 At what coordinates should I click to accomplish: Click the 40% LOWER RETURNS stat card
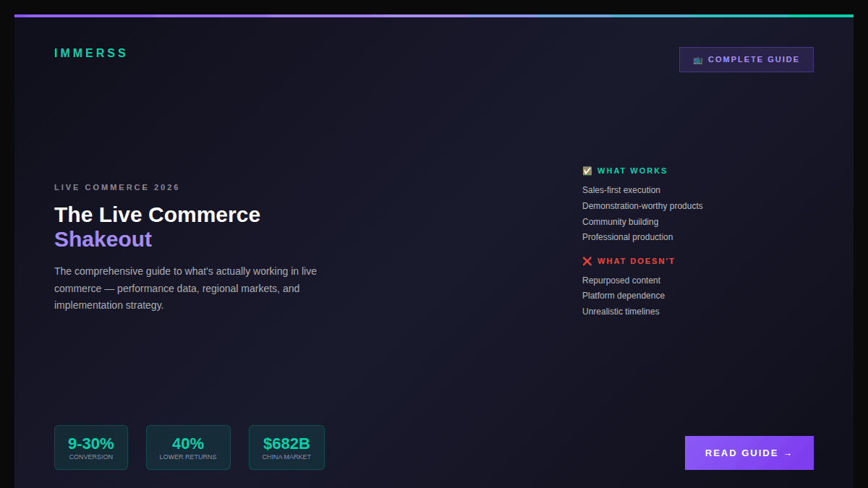click(x=188, y=448)
